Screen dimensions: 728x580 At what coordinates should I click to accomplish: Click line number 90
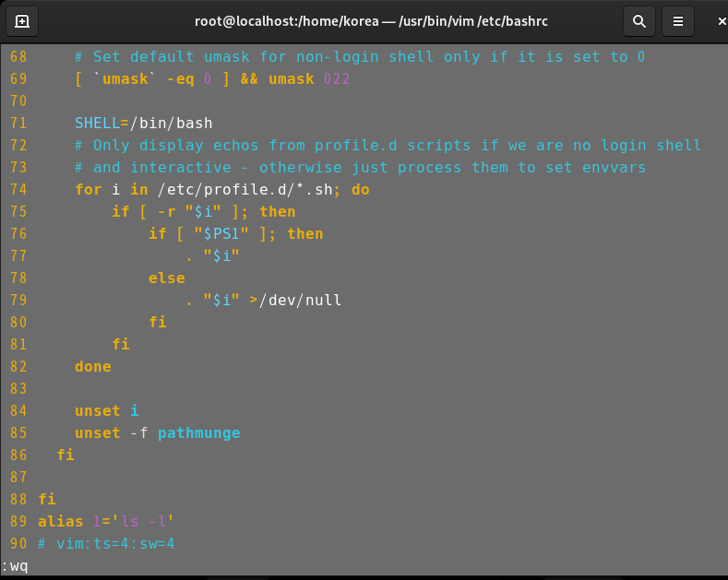coord(18,543)
